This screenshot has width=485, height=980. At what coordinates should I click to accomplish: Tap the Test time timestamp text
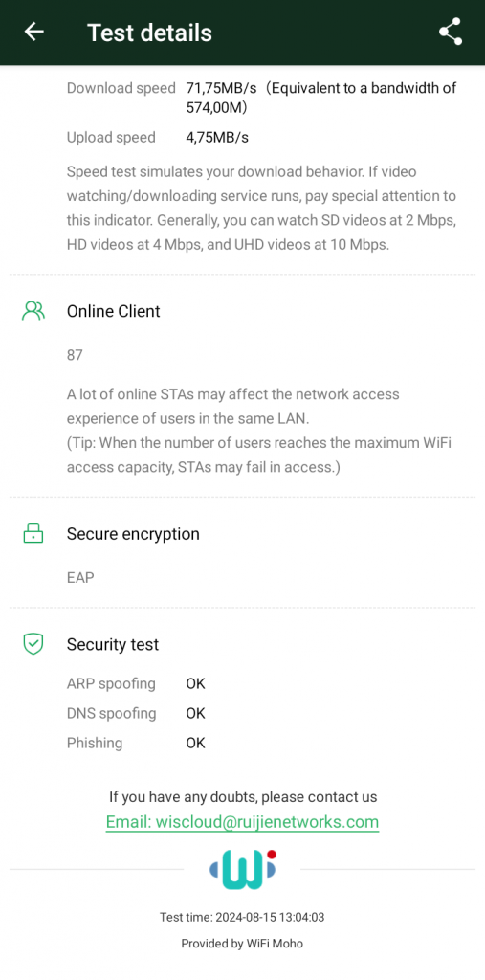point(242,918)
